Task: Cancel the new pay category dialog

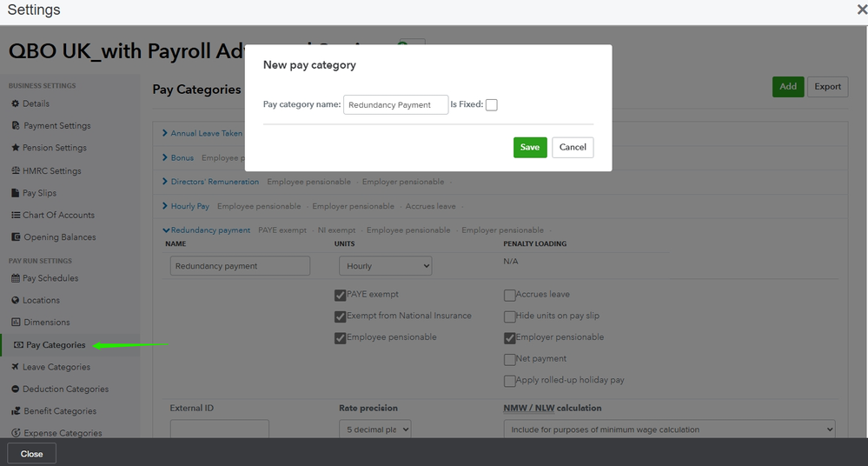Action: [573, 148]
